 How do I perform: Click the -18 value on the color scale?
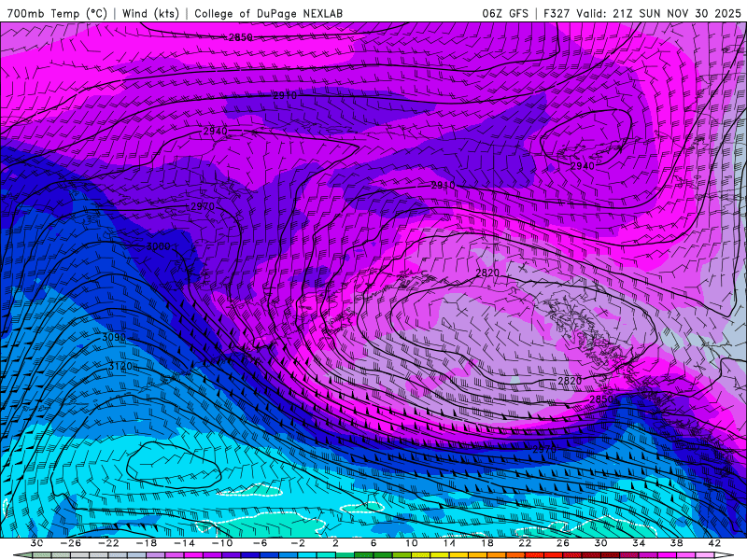tap(147, 543)
